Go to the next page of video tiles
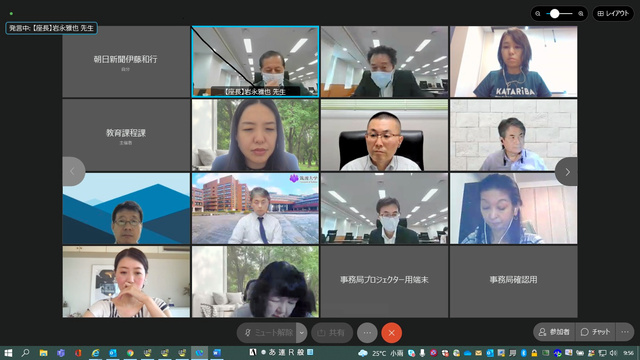Viewport: 640px width, 360px height. click(567, 172)
